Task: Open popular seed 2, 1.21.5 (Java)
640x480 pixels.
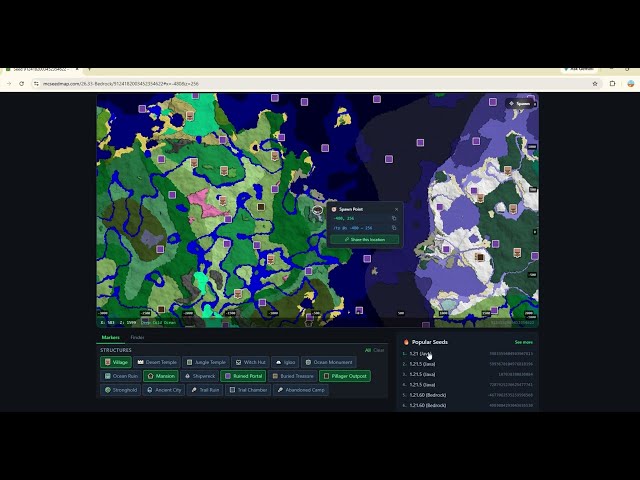Action: [x=467, y=364]
